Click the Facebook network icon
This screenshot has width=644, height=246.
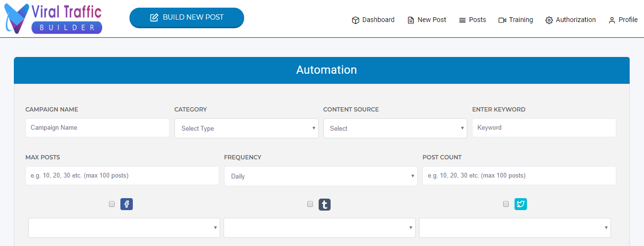tap(127, 204)
